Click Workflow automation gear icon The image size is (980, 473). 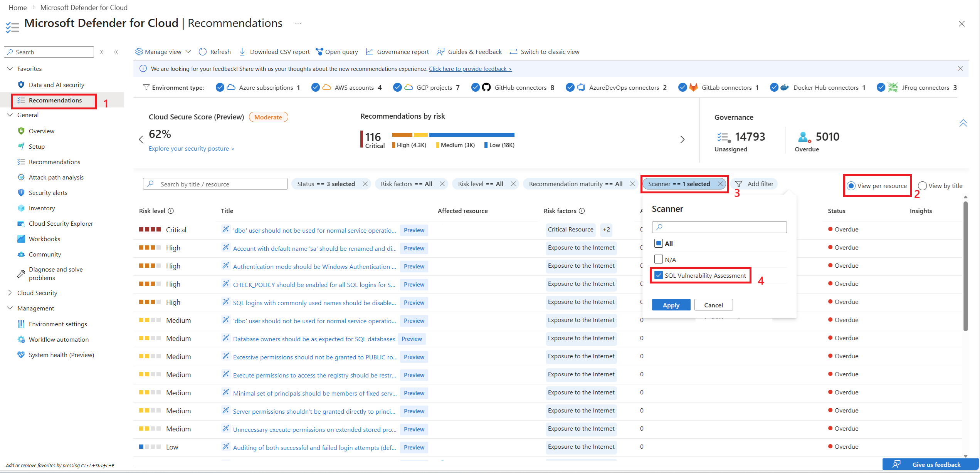21,339
